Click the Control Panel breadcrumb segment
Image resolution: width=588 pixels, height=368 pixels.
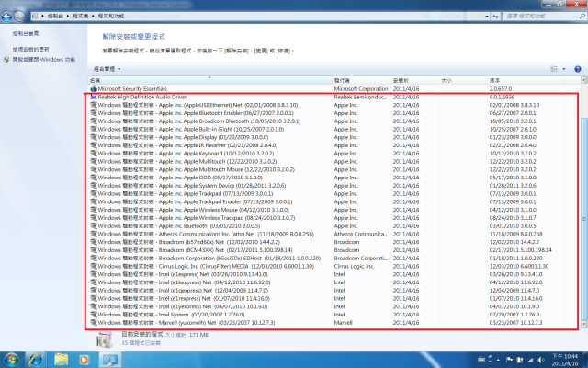(55, 17)
